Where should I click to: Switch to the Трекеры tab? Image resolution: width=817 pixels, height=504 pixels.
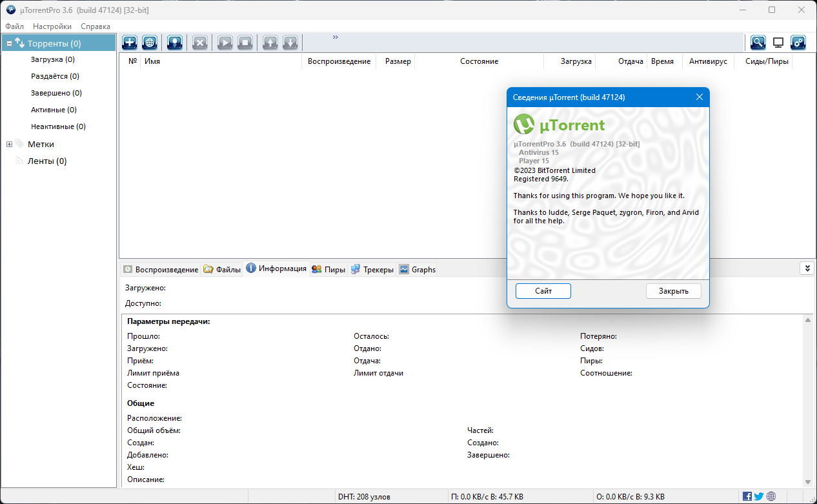click(x=372, y=270)
